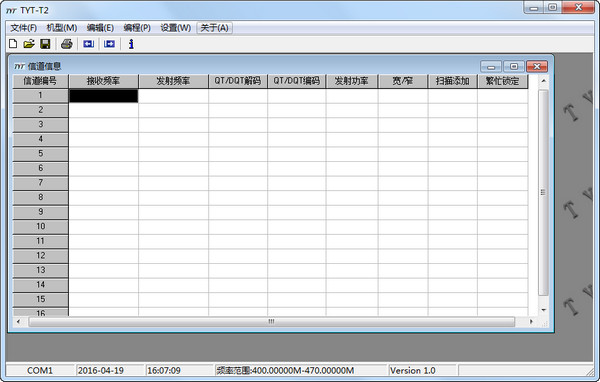The image size is (600, 382).
Task: Click horizontal scrollbar left arrow
Action: point(18,322)
